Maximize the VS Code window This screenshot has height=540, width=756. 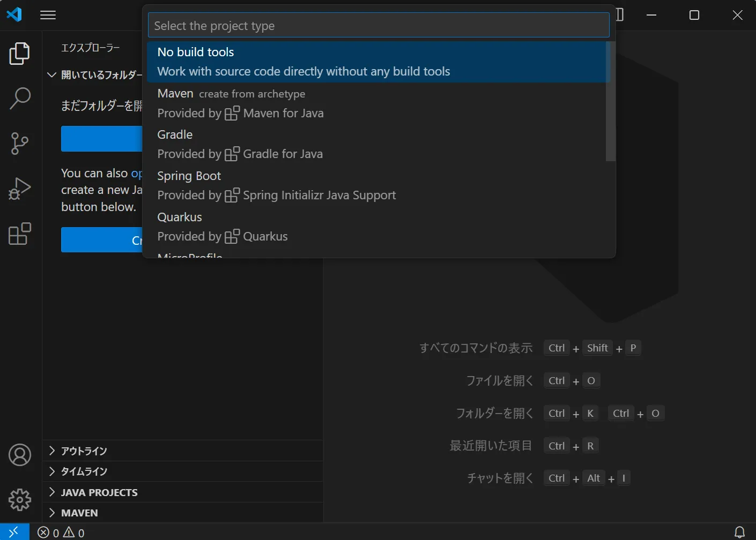click(694, 15)
